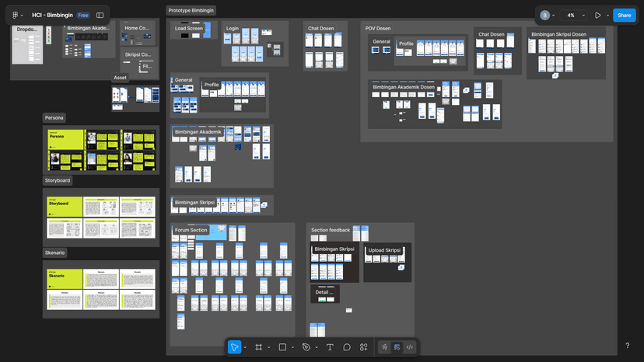Present the prototype with play icon
This screenshot has height=362, width=644.
pos(597,15)
